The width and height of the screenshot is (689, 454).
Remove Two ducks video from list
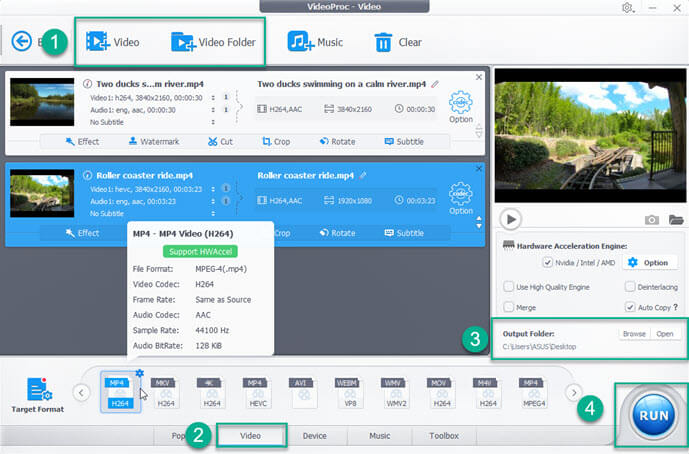479,77
